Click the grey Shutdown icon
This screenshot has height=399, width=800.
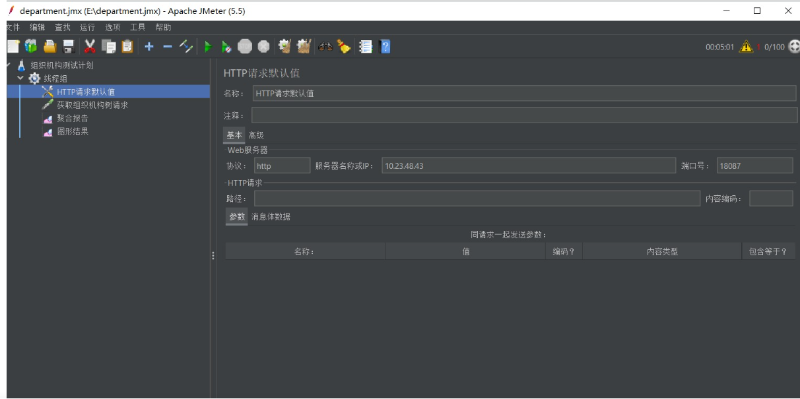click(263, 46)
